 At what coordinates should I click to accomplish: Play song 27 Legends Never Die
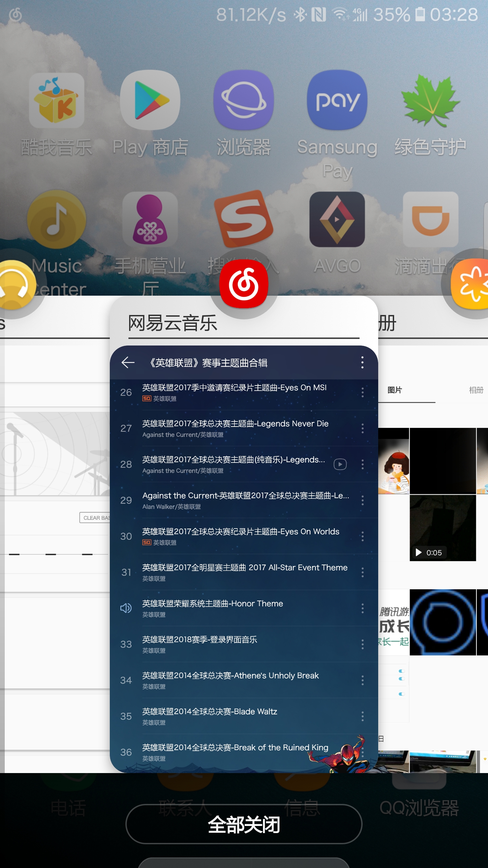point(244,428)
